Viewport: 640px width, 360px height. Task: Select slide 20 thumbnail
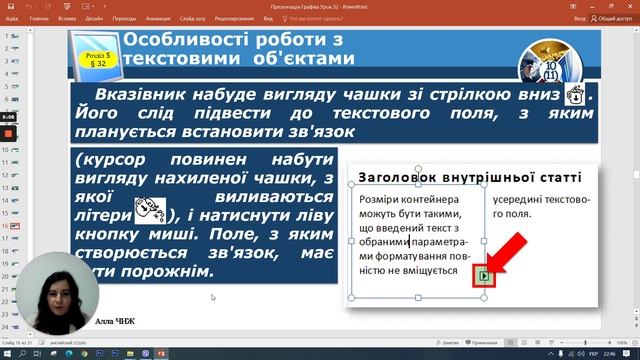tap(15, 276)
